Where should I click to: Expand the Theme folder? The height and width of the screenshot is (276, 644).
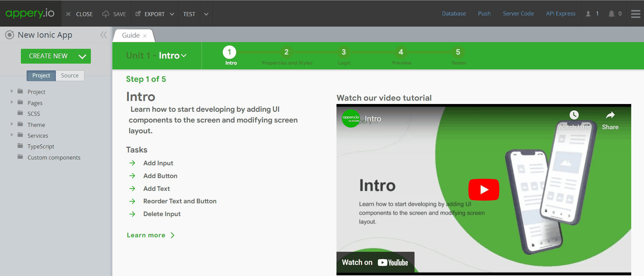(12, 124)
